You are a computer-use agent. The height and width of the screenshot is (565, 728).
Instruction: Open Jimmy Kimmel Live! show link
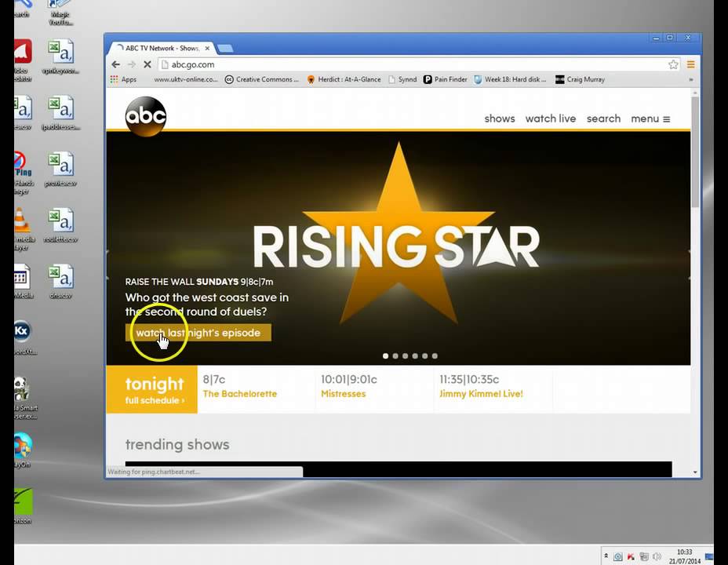point(481,394)
